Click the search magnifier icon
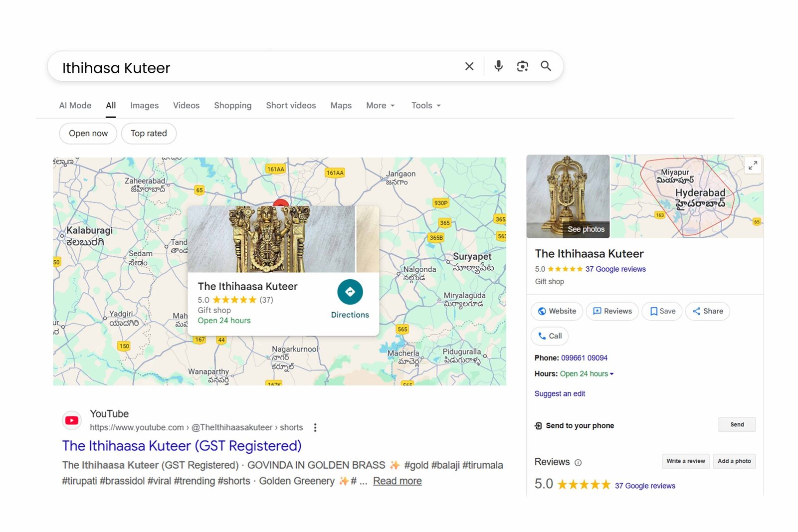This screenshot has height=532, width=798. point(546,65)
